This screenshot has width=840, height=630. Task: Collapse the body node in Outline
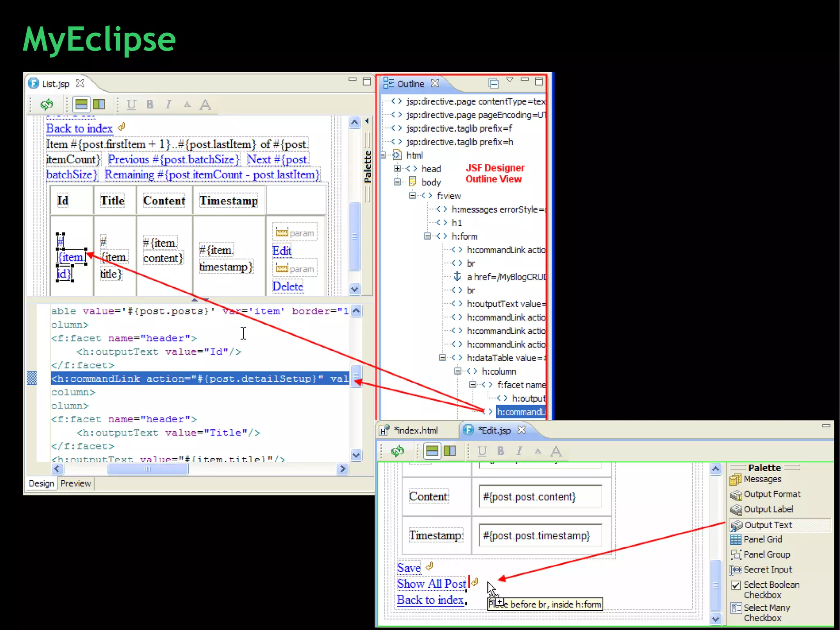[x=397, y=182]
